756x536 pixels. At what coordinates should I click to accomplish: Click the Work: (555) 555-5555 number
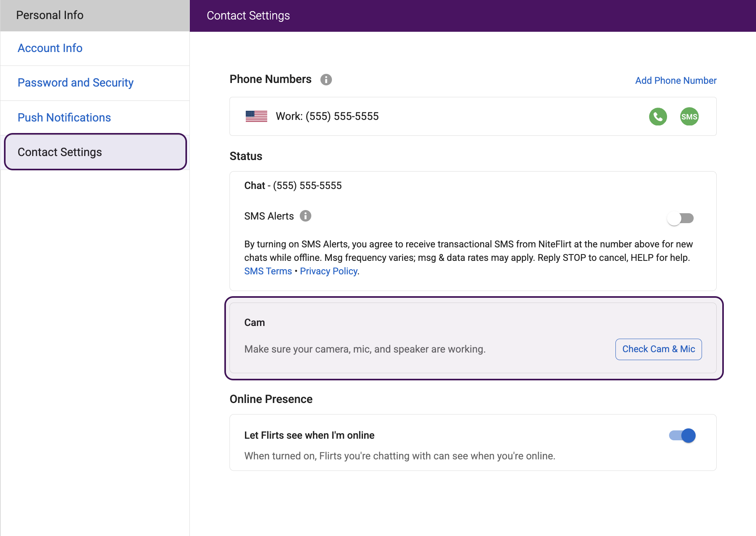327,116
